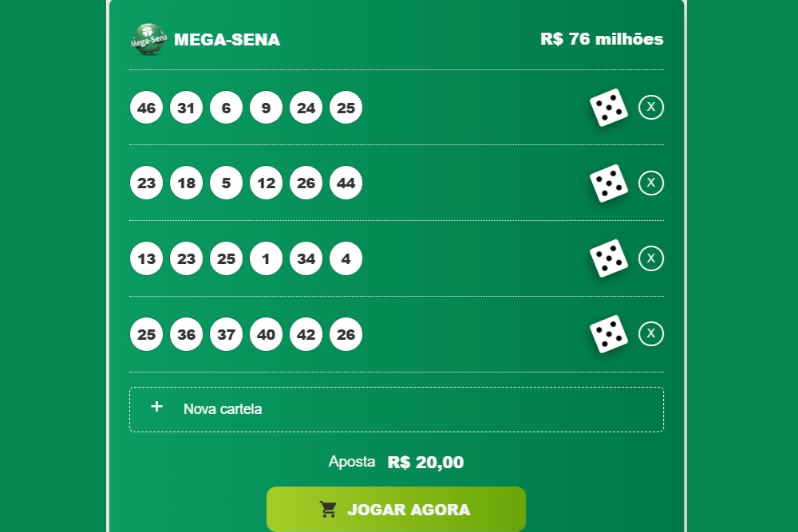Click number 9 in the first ticket
This screenshot has width=798, height=532.
267,108
